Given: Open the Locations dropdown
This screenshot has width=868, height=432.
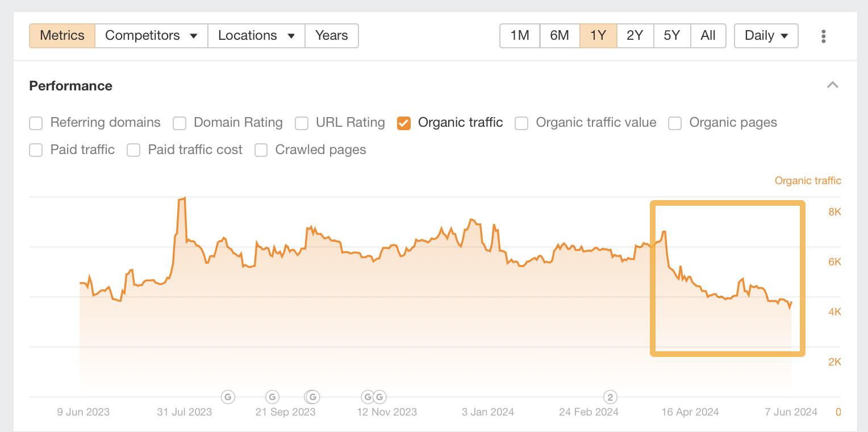Looking at the screenshot, I should 256,35.
